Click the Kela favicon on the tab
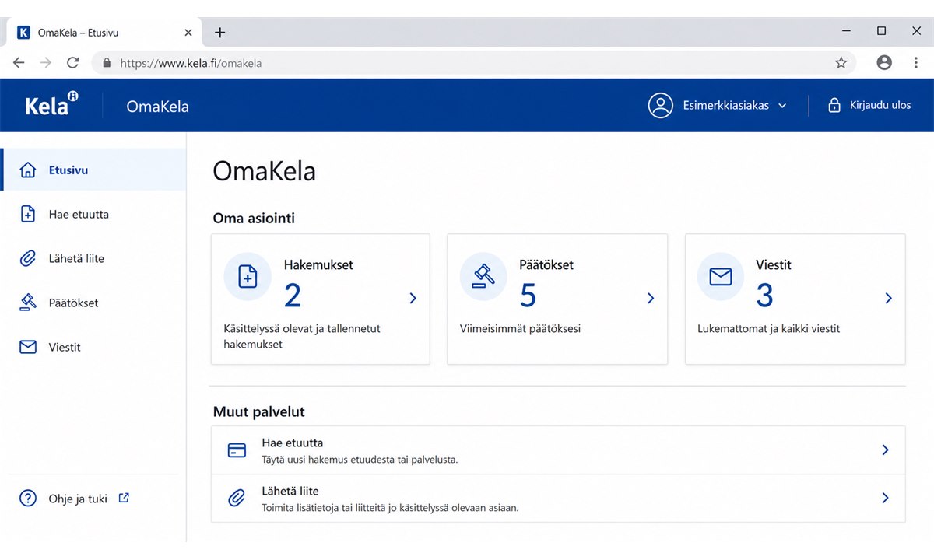 (23, 33)
